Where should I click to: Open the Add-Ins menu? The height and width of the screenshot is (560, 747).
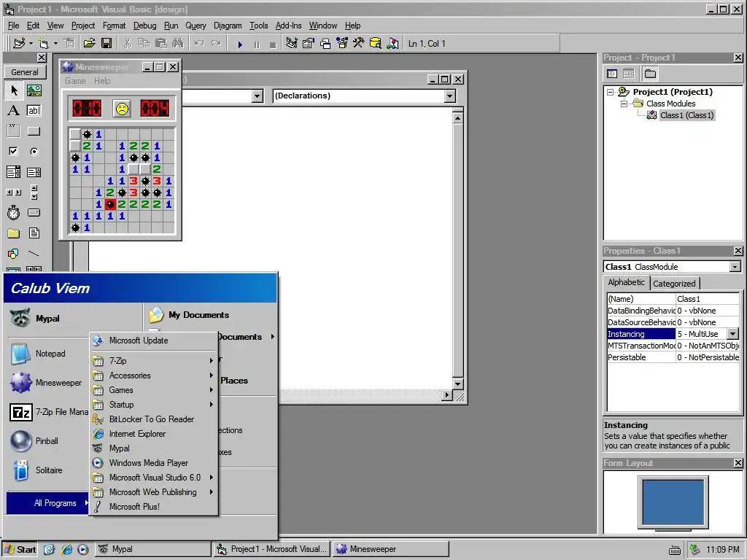(x=288, y=26)
